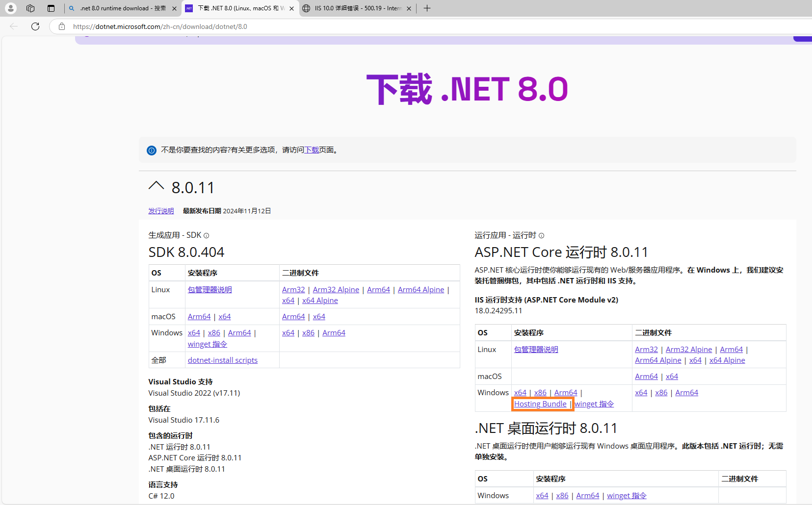Select the 18.0.24295.11 module version text

[x=498, y=311]
